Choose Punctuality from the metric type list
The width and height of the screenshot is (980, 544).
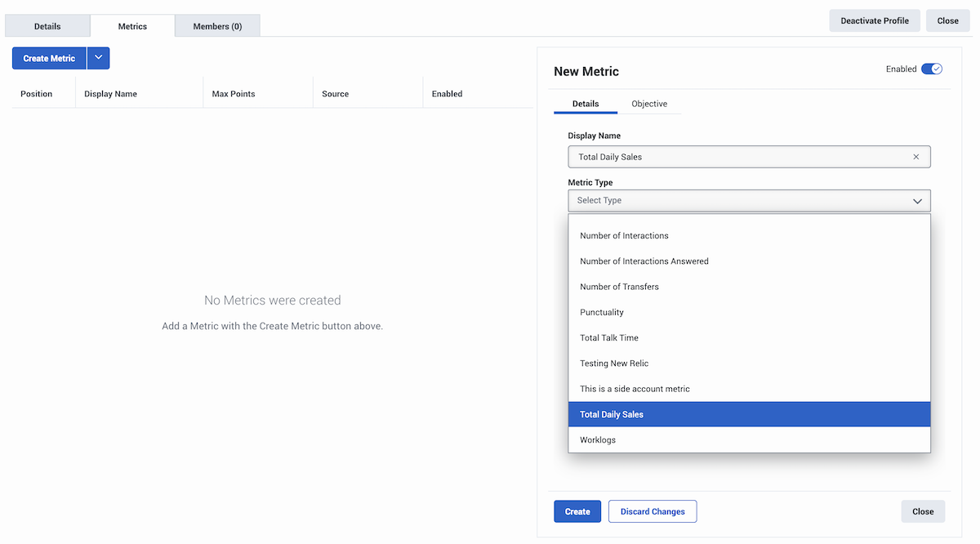[x=602, y=312]
